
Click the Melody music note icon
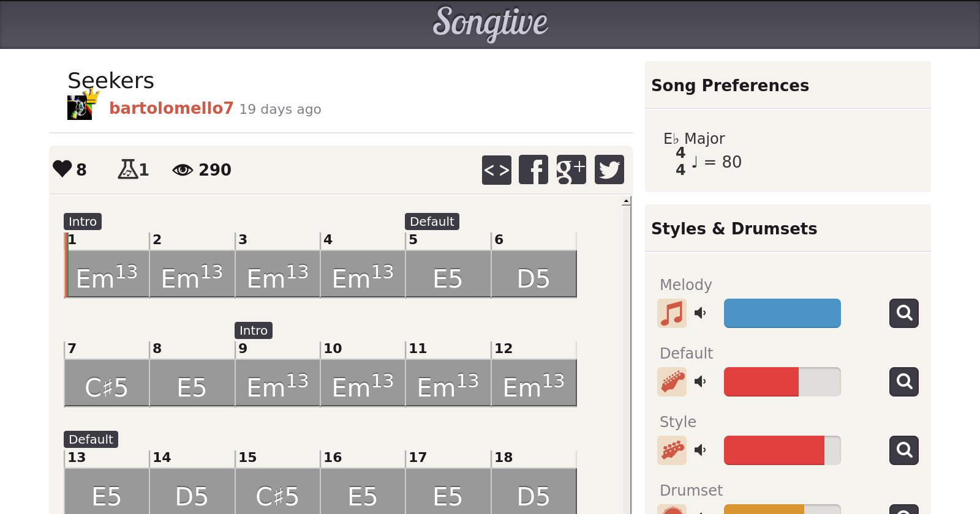(672, 313)
